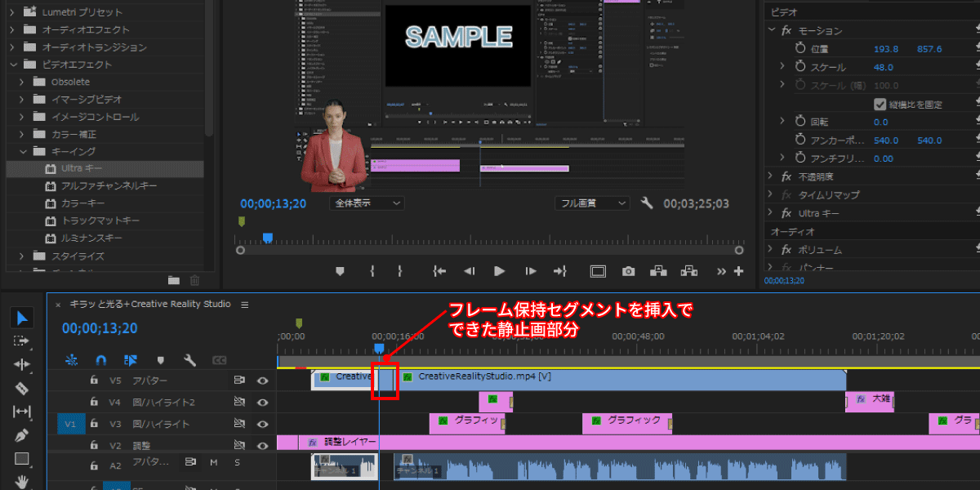Step forward one frame

[531, 271]
